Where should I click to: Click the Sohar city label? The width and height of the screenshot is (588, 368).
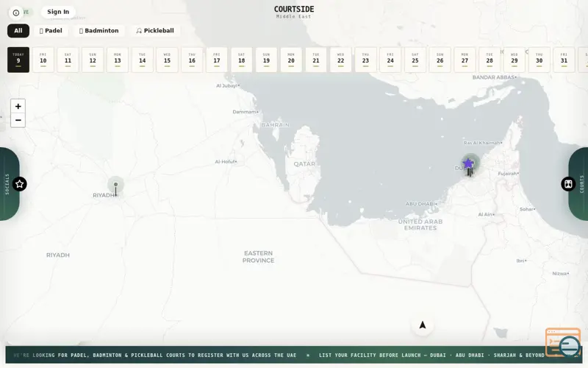(x=526, y=209)
